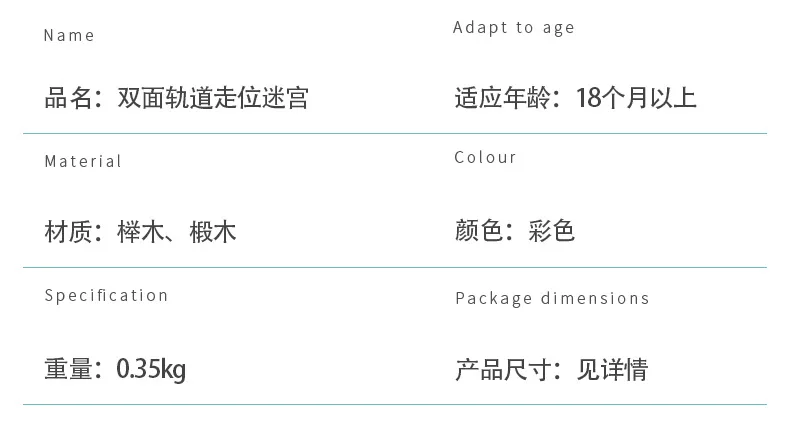Click the 颜色 label text
Screen dimensions: 790x429
[478, 231]
